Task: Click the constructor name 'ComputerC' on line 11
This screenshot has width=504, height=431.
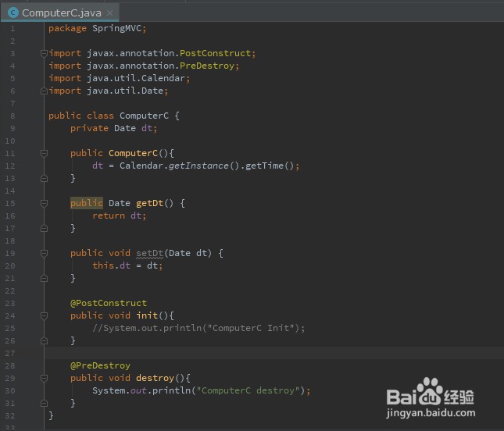Action: pyautogui.click(x=133, y=153)
